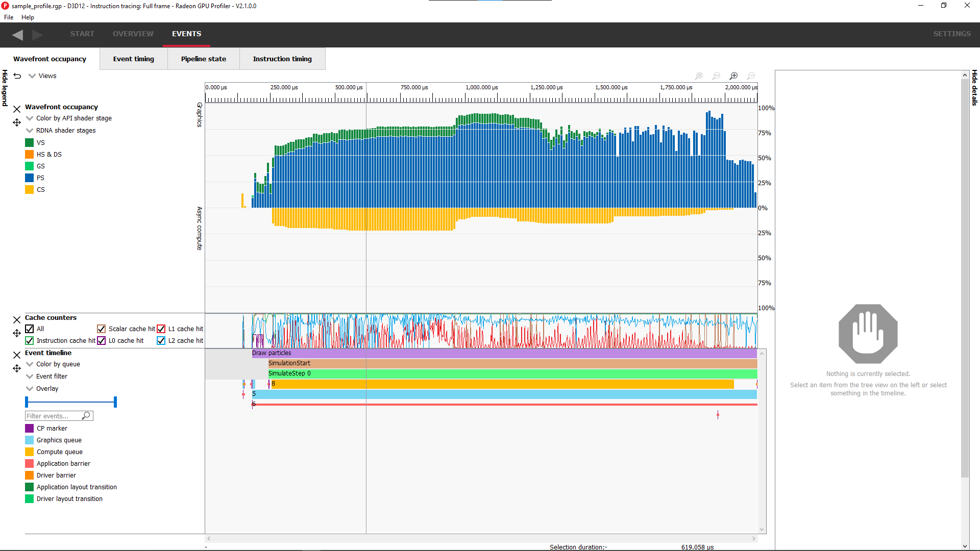Expand the Views dropdown
Viewport: 980px width, 551px height.
(32, 76)
